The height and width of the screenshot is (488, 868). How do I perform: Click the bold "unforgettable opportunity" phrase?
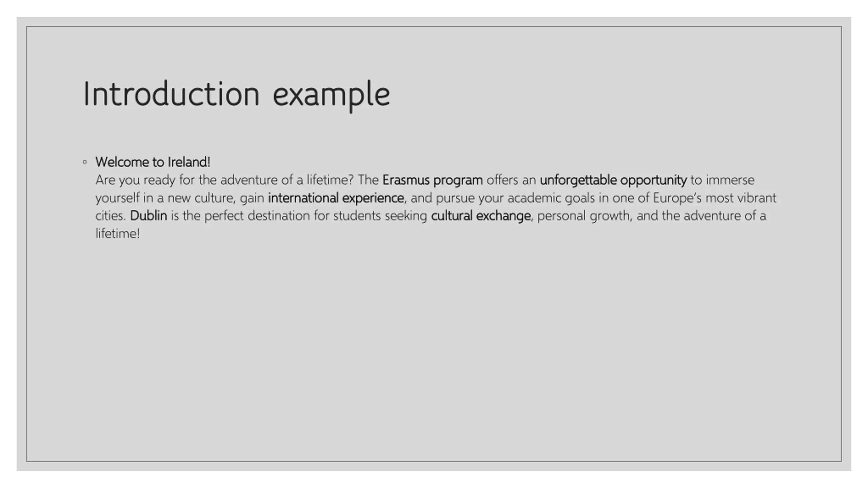pos(613,180)
